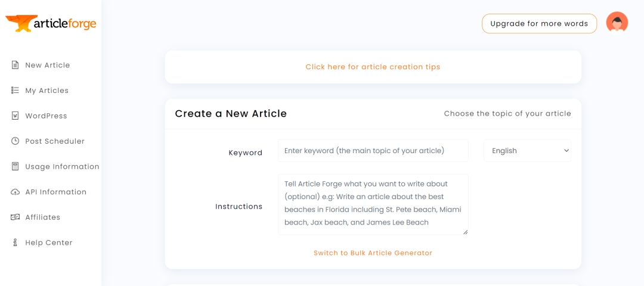Image resolution: width=644 pixels, height=286 pixels.
Task: Click the Usage Information calculator icon
Action: pos(16,166)
